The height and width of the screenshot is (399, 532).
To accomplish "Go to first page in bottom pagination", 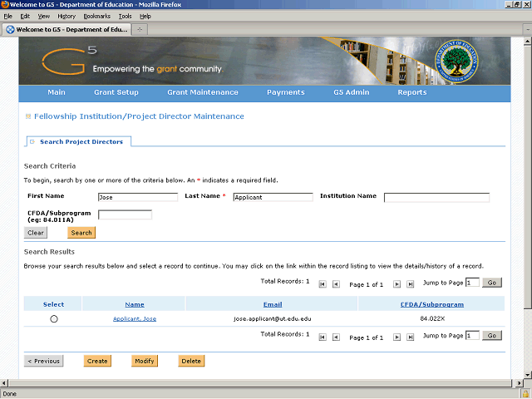I will pos(323,337).
